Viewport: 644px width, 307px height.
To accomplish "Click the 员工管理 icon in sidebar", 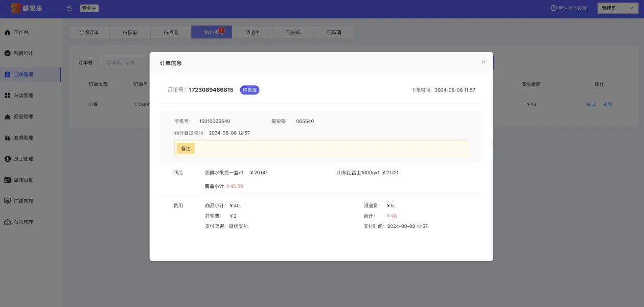I will pos(8,159).
